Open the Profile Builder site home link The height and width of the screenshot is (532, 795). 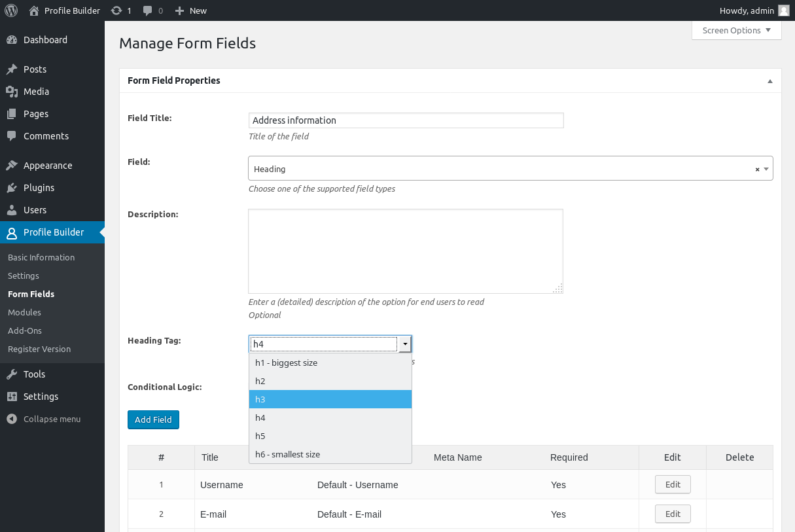65,10
